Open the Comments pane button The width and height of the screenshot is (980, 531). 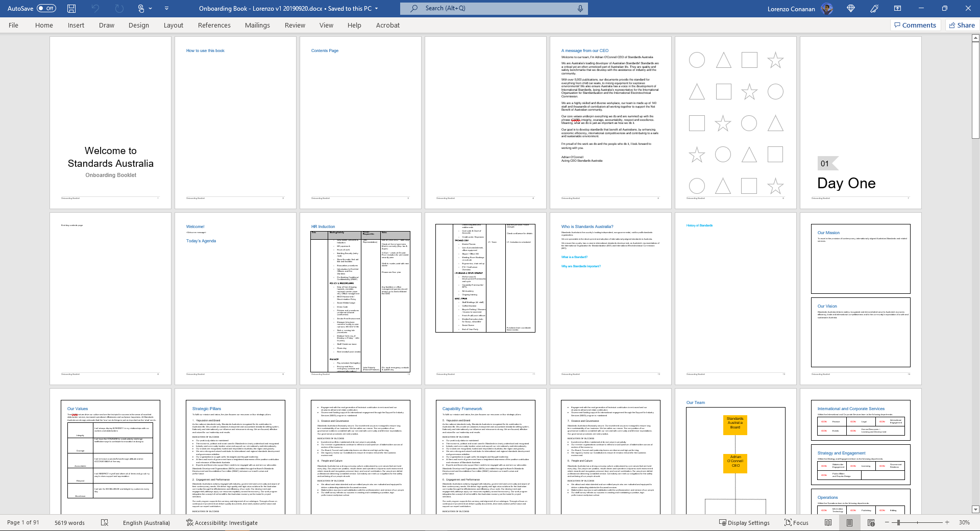coord(915,25)
